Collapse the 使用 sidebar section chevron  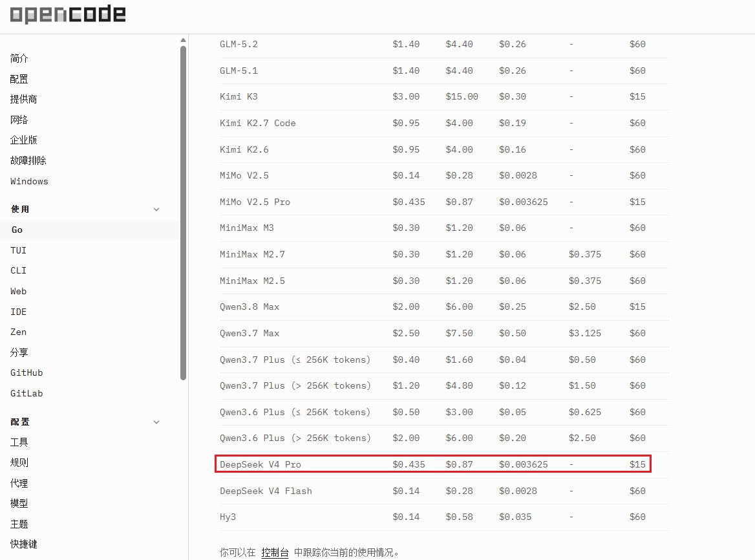click(x=156, y=210)
